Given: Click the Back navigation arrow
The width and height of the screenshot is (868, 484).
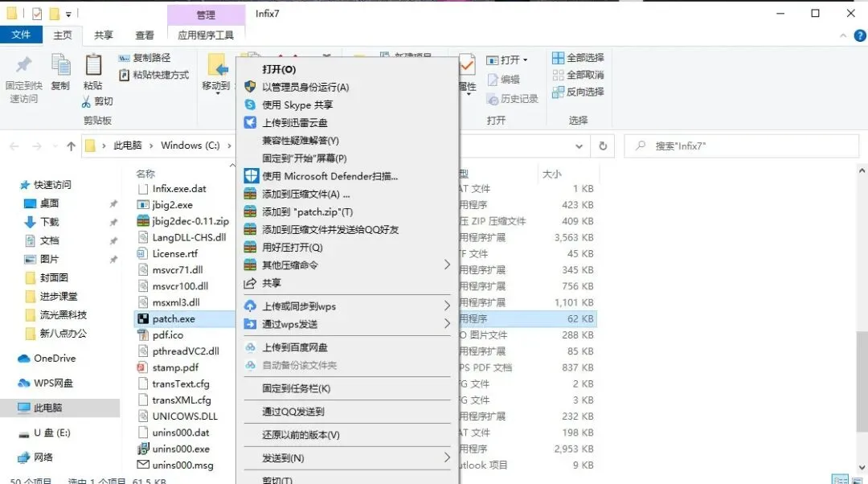Looking at the screenshot, I should (x=14, y=146).
